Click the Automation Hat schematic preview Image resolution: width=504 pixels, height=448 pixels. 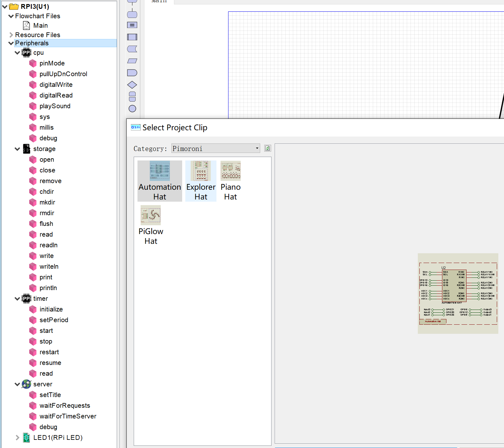coord(458,294)
